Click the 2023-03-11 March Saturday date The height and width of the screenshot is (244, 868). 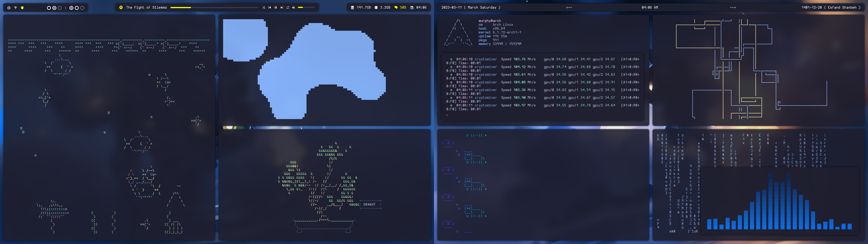click(471, 7)
